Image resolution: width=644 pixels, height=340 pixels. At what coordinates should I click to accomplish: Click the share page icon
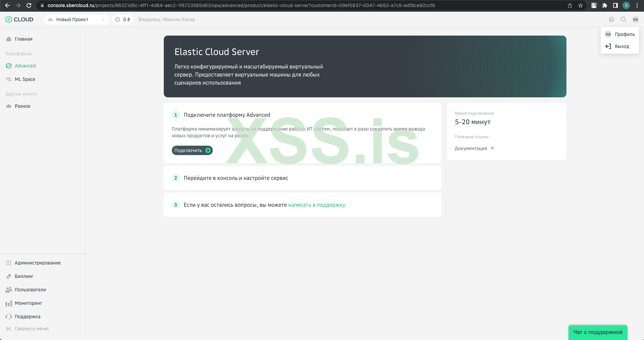click(570, 5)
